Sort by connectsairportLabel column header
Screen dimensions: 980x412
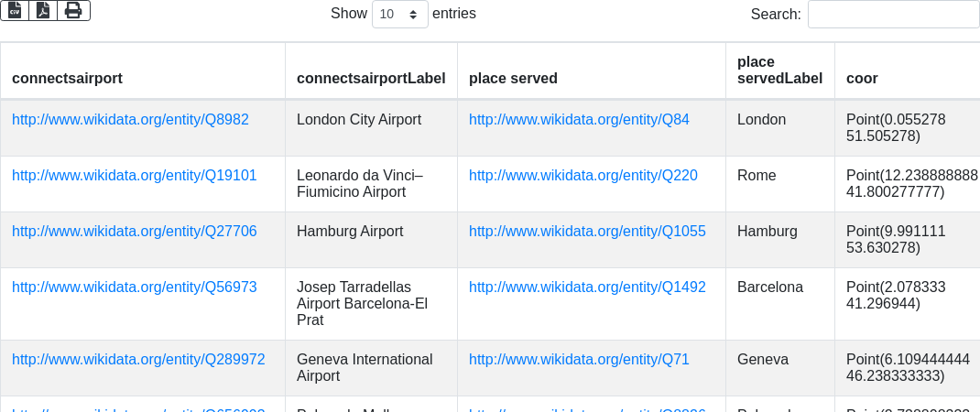click(371, 79)
